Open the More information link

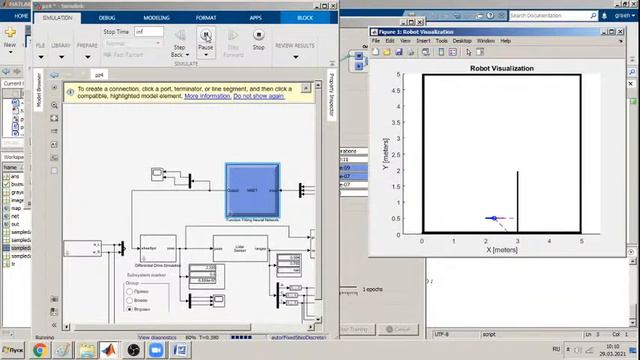click(207, 96)
